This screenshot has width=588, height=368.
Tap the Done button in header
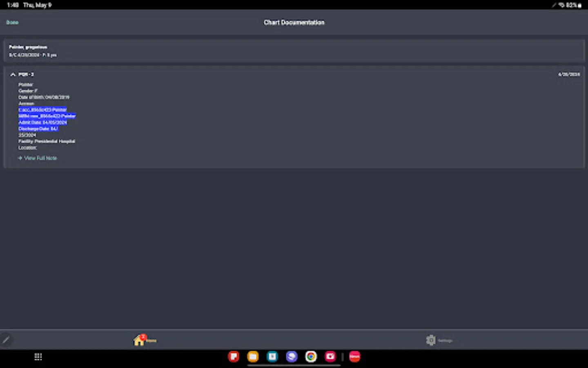click(x=12, y=22)
